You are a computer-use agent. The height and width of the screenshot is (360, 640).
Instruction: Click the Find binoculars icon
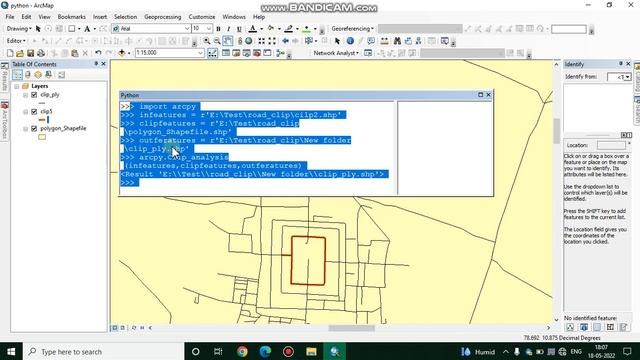pos(397,41)
